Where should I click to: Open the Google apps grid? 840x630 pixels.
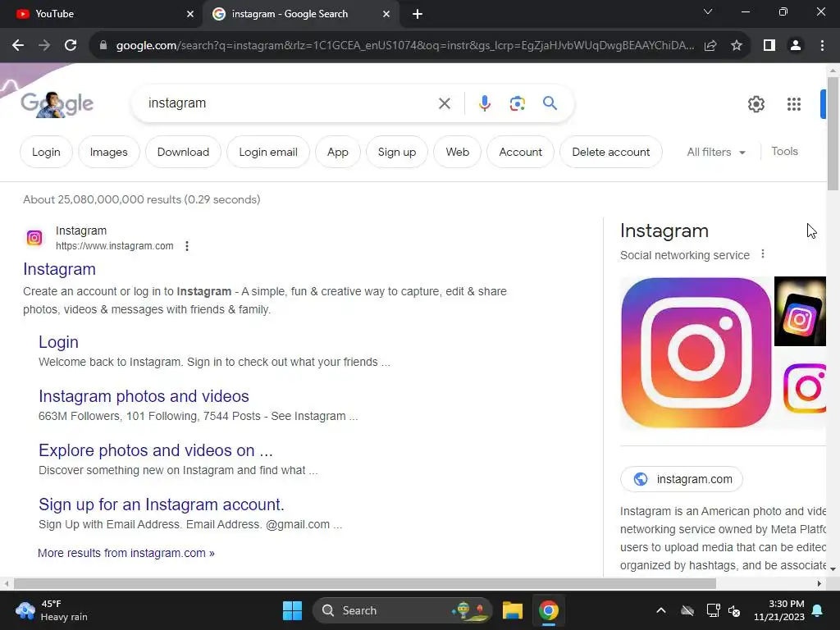[x=794, y=104]
